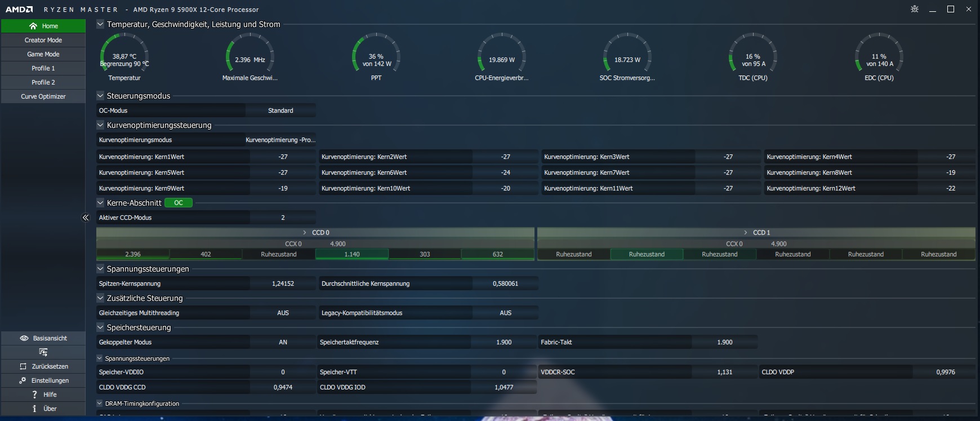This screenshot has width=980, height=421.
Task: Collapse the Zusätzliche Steuerung section
Action: pos(100,298)
